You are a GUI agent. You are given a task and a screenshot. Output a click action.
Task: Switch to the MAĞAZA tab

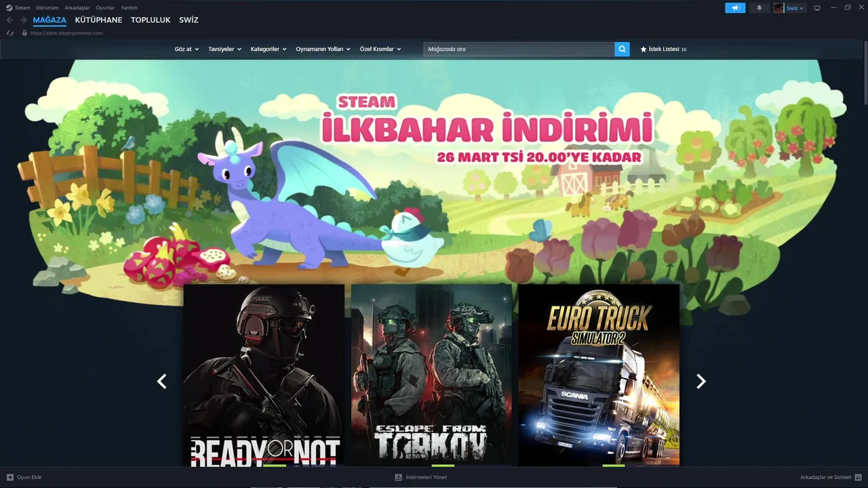point(50,20)
